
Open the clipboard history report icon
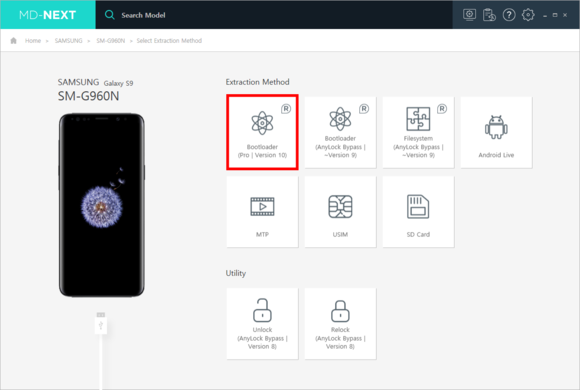(x=489, y=15)
